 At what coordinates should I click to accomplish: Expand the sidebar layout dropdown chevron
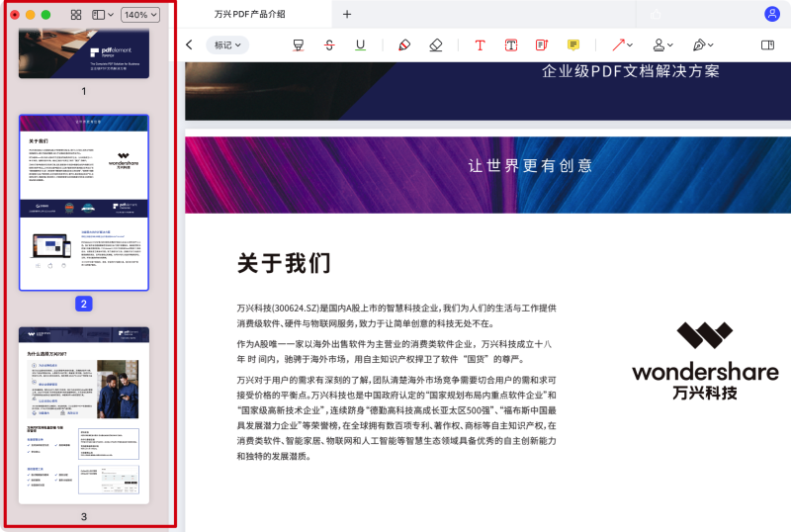click(x=111, y=15)
